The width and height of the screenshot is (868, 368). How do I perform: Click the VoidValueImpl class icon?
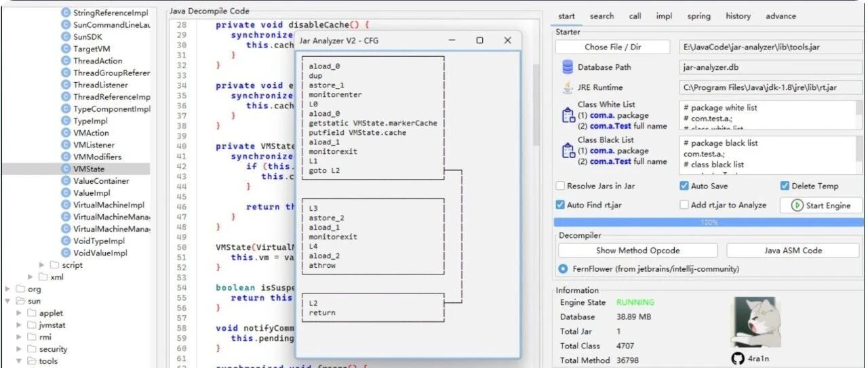(x=66, y=253)
